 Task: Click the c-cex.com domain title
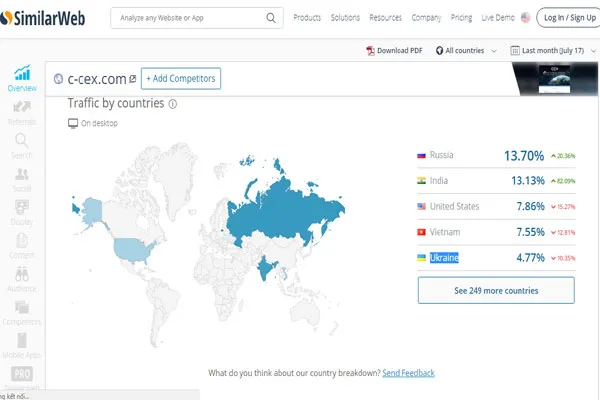pos(97,79)
